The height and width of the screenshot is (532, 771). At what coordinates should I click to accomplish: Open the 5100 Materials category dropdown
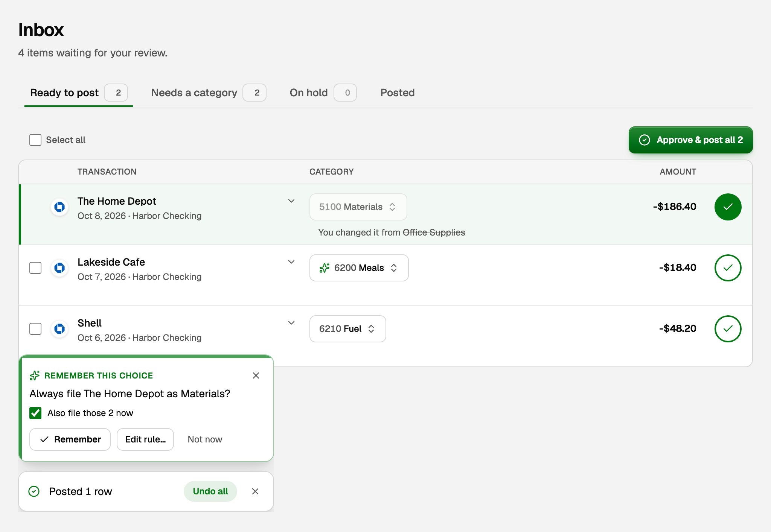[x=358, y=207]
